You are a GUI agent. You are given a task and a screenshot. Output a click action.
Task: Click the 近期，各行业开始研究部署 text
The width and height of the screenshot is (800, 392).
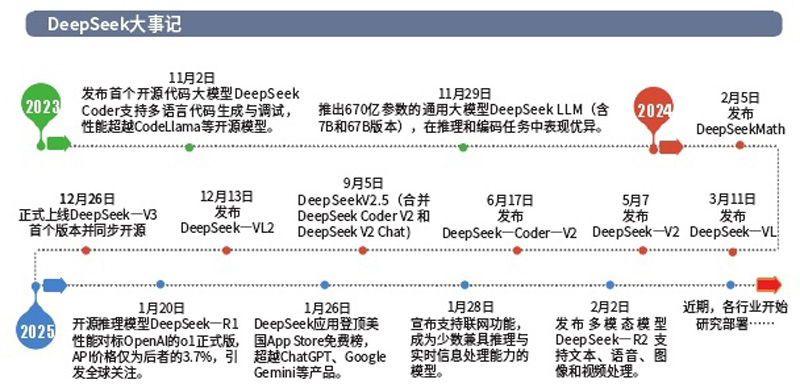(735, 315)
